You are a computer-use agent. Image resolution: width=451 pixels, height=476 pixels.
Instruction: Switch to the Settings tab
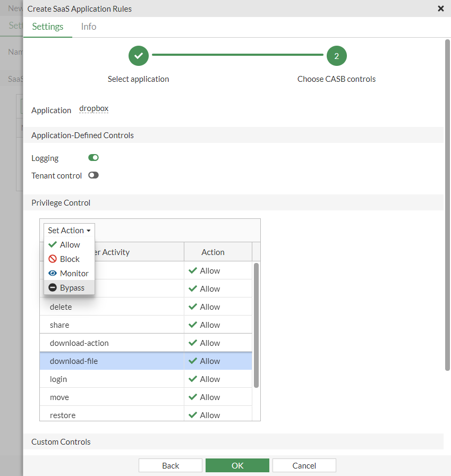47,27
